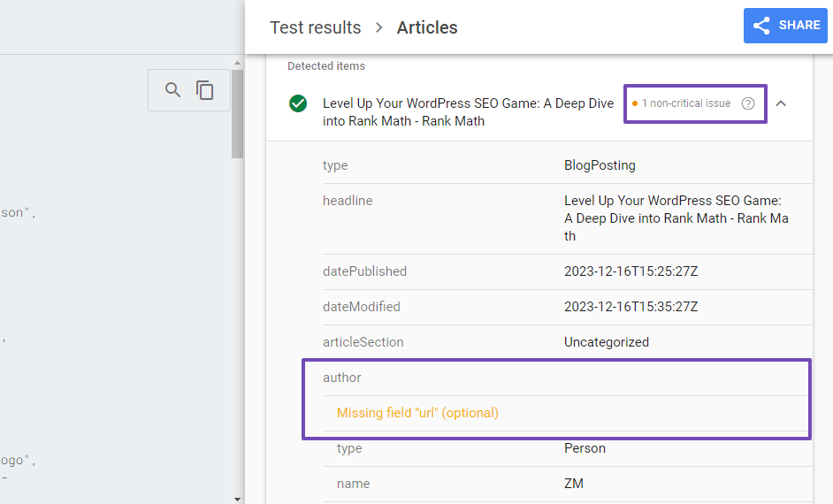Collapse the detected article item
This screenshot has height=504, width=833.
781,103
